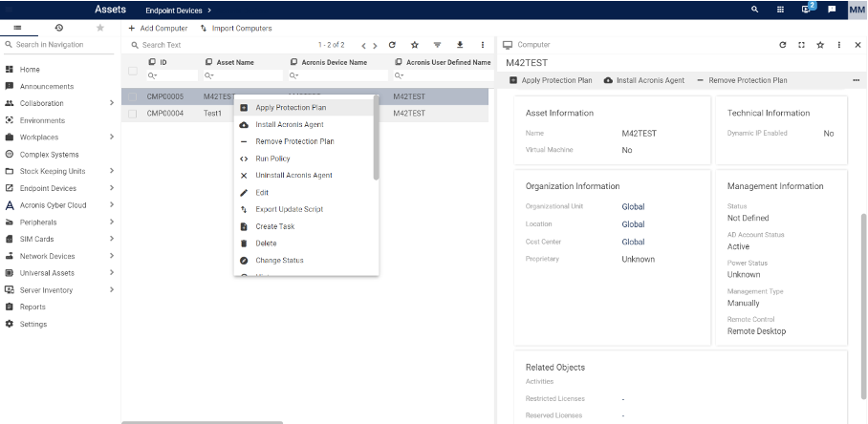Expand Server Inventory navigation chevron
Viewport: 868px width, 424px height.
pyautogui.click(x=111, y=289)
